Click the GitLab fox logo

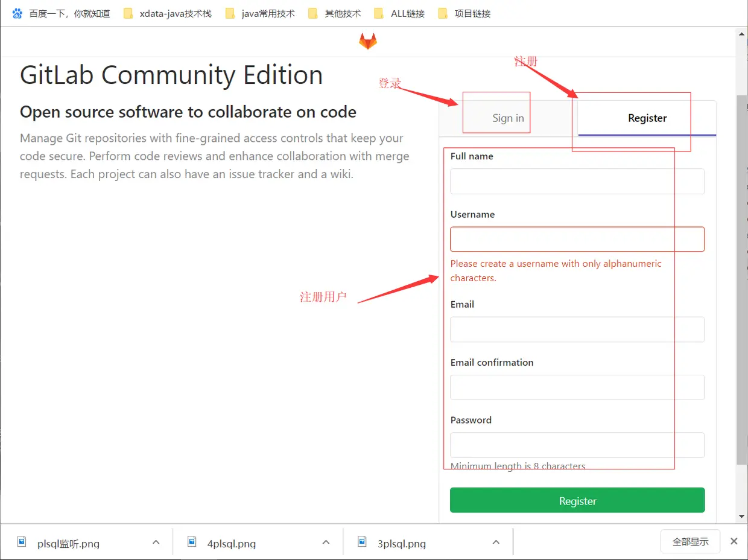coord(367,42)
